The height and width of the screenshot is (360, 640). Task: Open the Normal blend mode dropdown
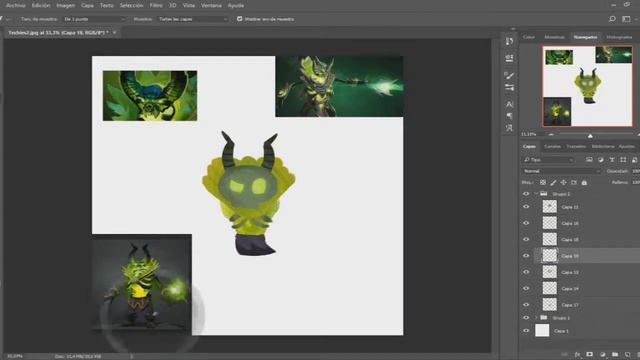coord(561,171)
